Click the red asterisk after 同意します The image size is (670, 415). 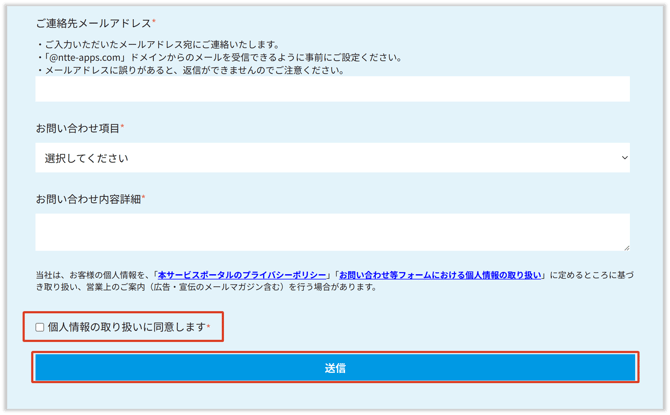pos(209,327)
